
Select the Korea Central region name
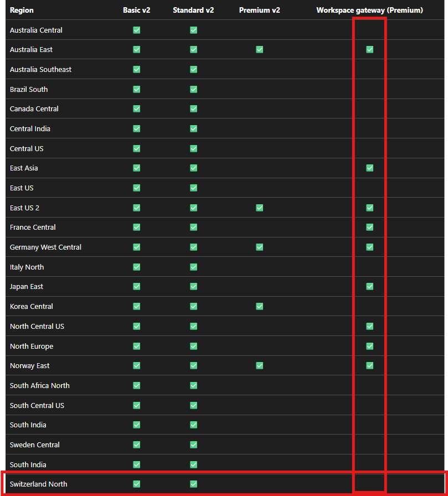pos(32,306)
